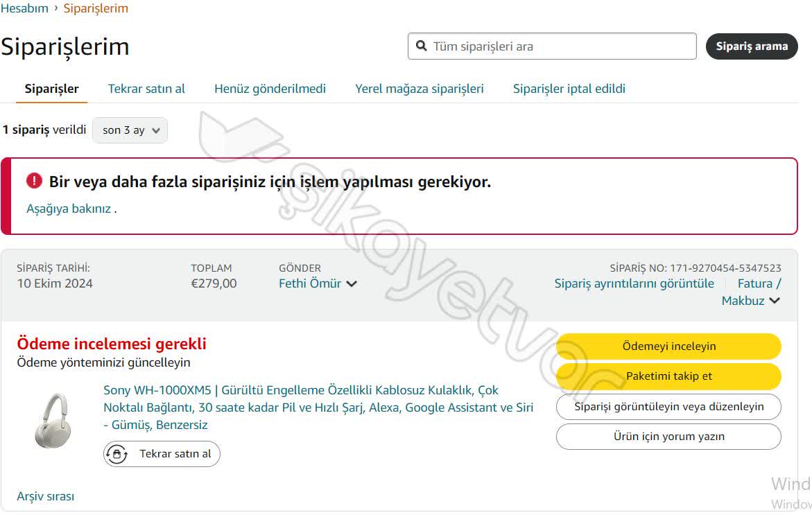
Task: Click the red alert icon in the warning banner
Action: tap(33, 180)
